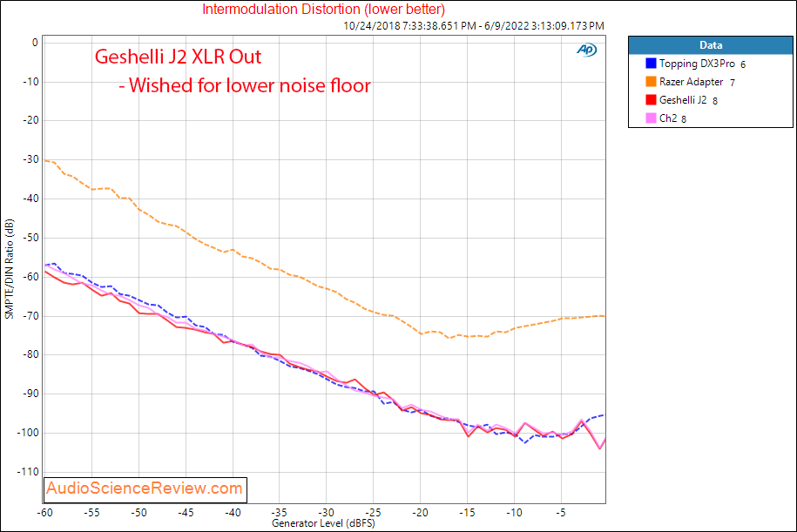The height and width of the screenshot is (532, 797).
Task: Click the -25 tick on the generator level axis
Action: click(x=373, y=513)
